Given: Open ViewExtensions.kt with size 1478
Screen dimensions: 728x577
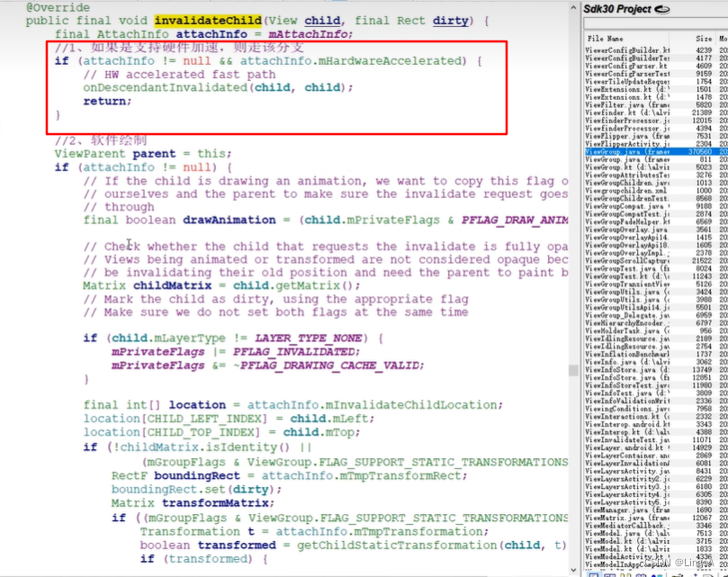Looking at the screenshot, I should 656,97.
